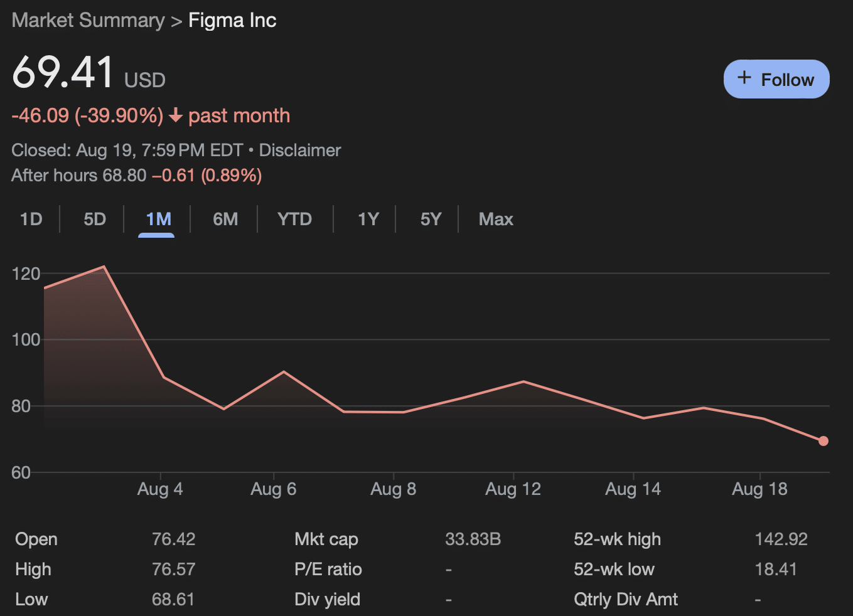This screenshot has width=853, height=616.
Task: Switch to the 5D chart view
Action: (94, 219)
